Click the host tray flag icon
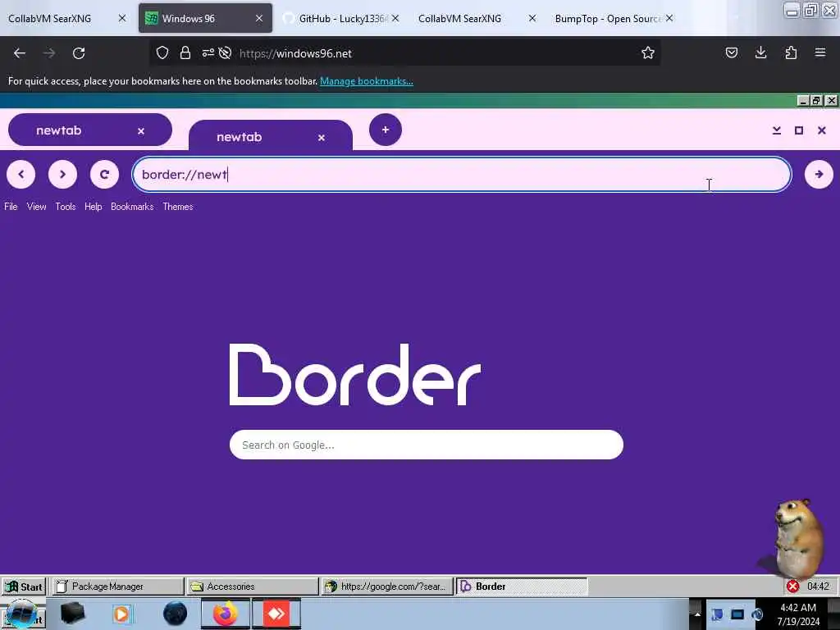 tap(717, 614)
